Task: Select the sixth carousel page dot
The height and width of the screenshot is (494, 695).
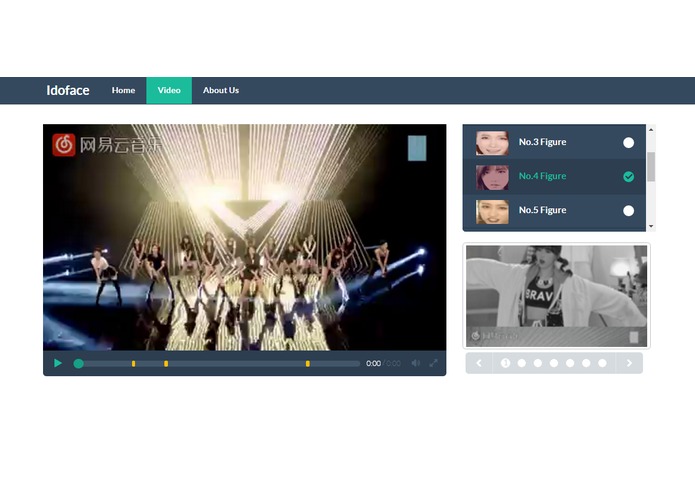Action: click(586, 363)
